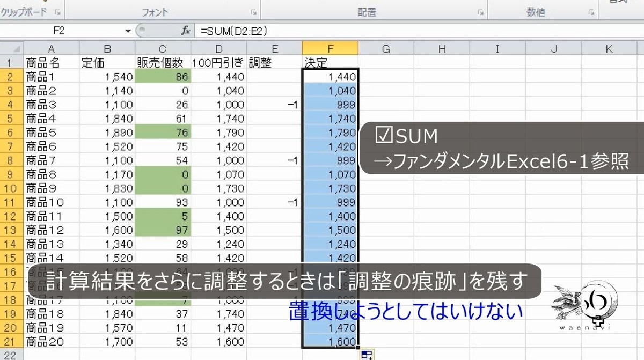Select column G header
The width and height of the screenshot is (644, 360).
386,49
